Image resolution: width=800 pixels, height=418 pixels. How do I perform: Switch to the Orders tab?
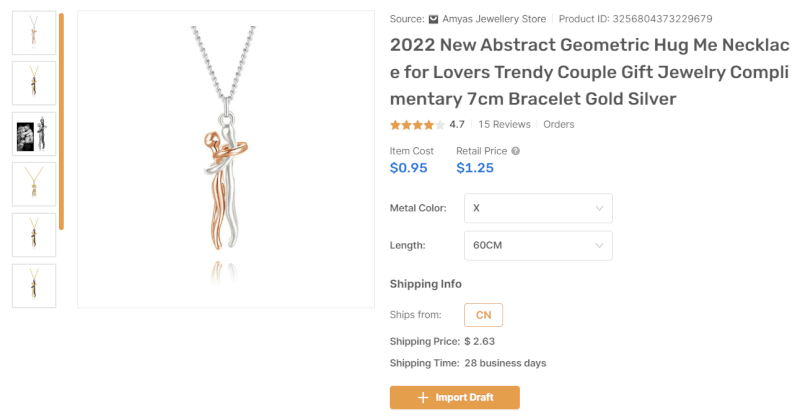559,125
